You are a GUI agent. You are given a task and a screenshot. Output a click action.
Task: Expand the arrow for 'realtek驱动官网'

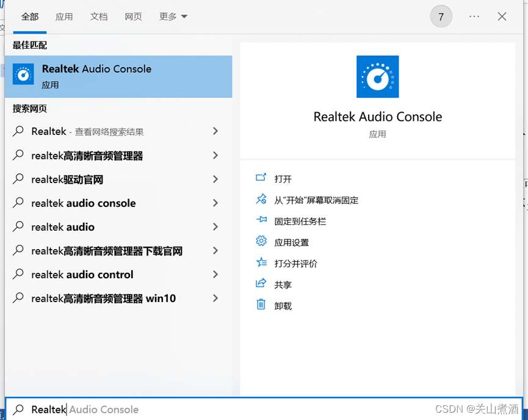(215, 179)
